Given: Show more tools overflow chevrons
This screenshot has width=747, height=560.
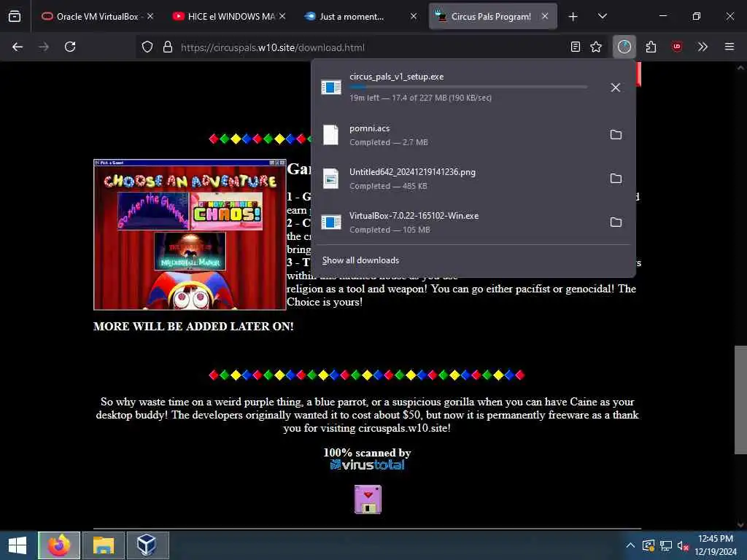Looking at the screenshot, I should tap(703, 47).
